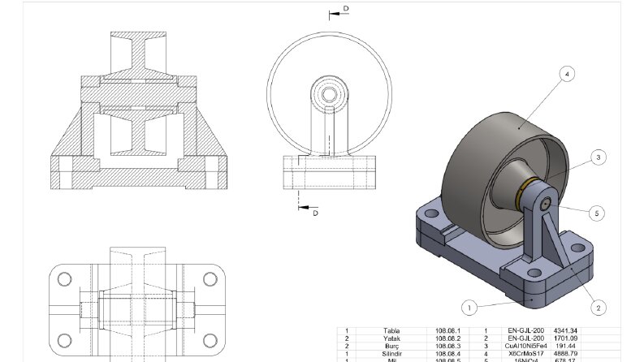Click material 'CuAl10Ni5Fe4'
Viewport: 644px width, 362px height.
[x=525, y=346]
